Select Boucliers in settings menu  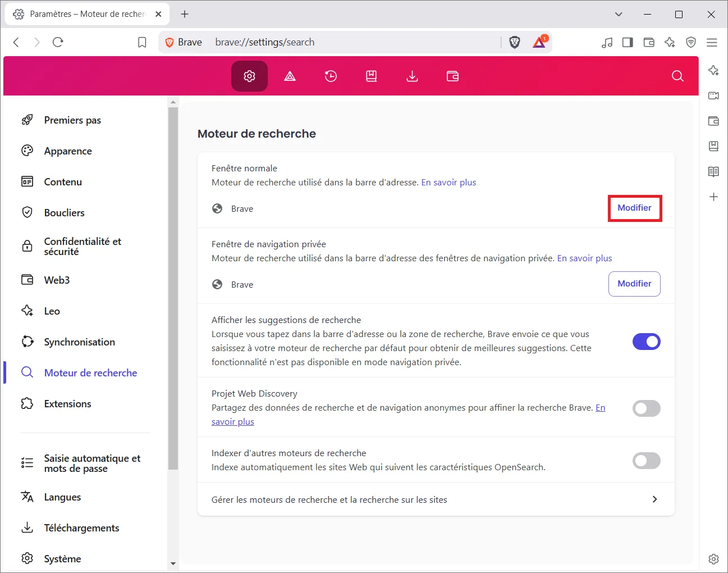(64, 213)
